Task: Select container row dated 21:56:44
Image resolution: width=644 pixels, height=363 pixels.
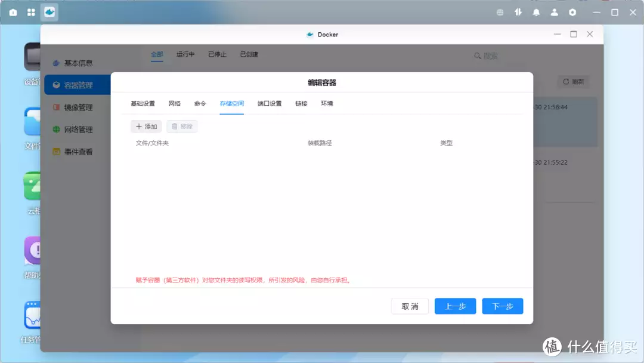Action: coord(565,122)
